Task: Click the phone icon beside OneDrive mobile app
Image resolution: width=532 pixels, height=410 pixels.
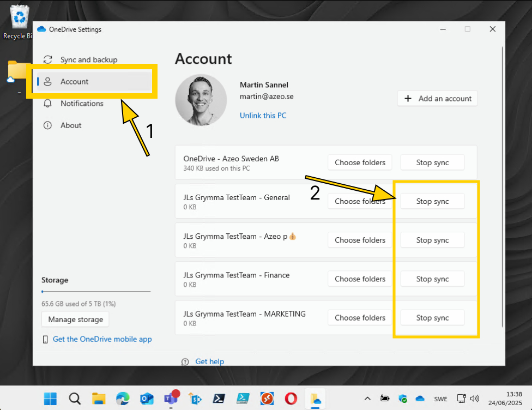Action: point(45,339)
